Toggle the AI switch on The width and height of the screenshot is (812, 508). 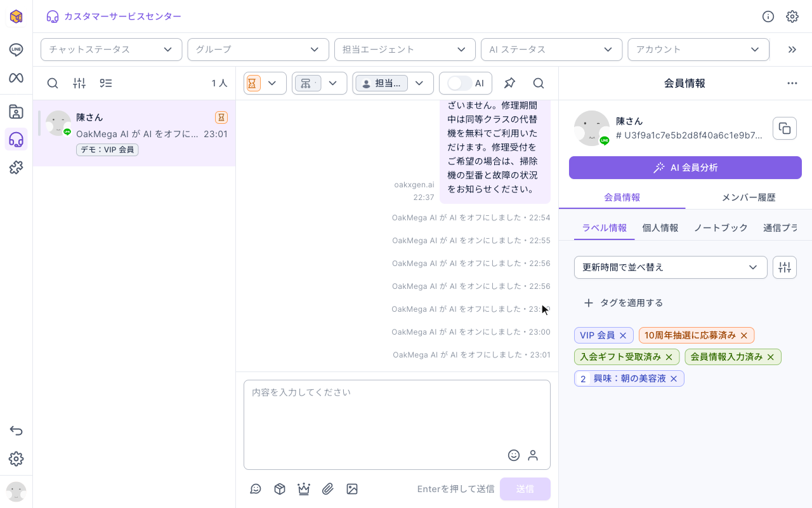459,83
